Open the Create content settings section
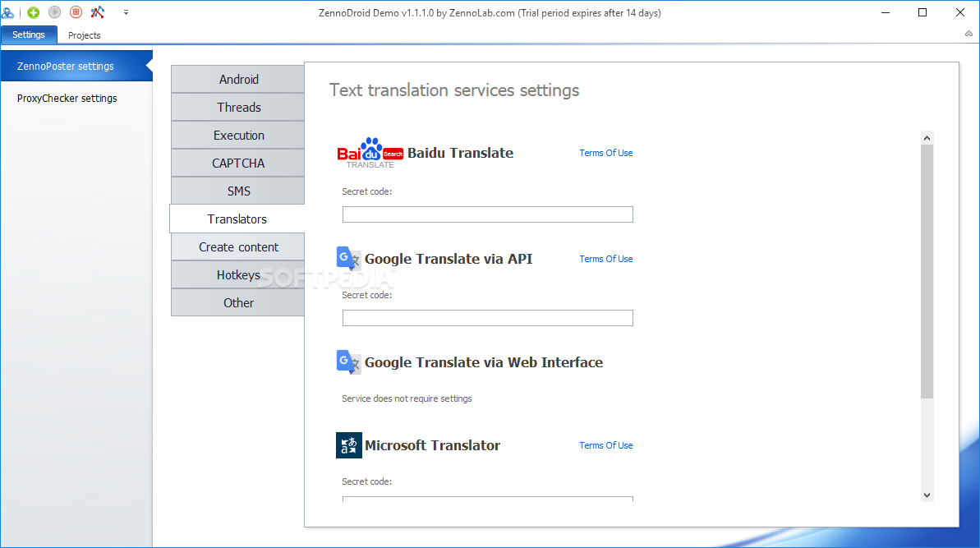The width and height of the screenshot is (980, 548). [238, 246]
